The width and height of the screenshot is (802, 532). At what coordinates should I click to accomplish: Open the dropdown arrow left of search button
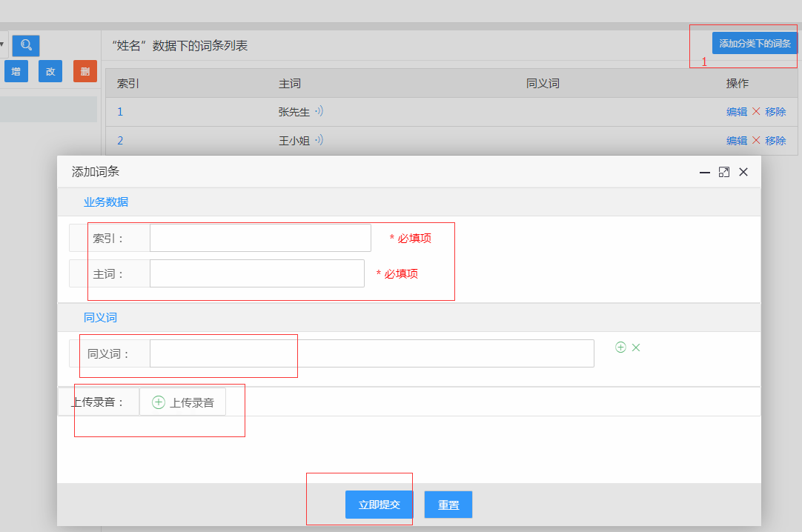click(x=2, y=44)
